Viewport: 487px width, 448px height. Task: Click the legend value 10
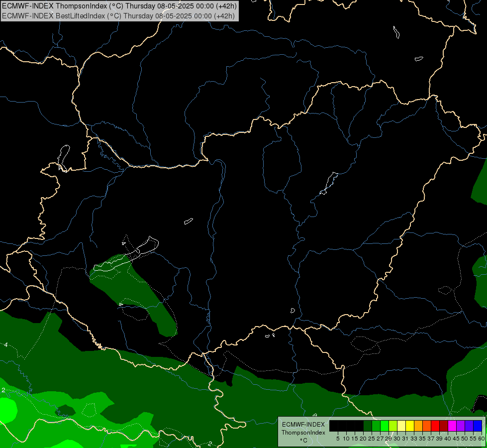pos(346,439)
